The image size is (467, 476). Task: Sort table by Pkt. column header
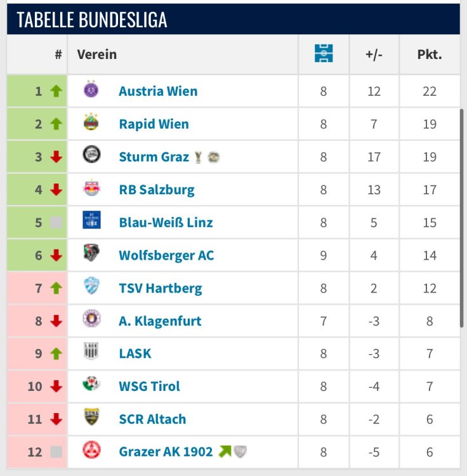click(430, 54)
